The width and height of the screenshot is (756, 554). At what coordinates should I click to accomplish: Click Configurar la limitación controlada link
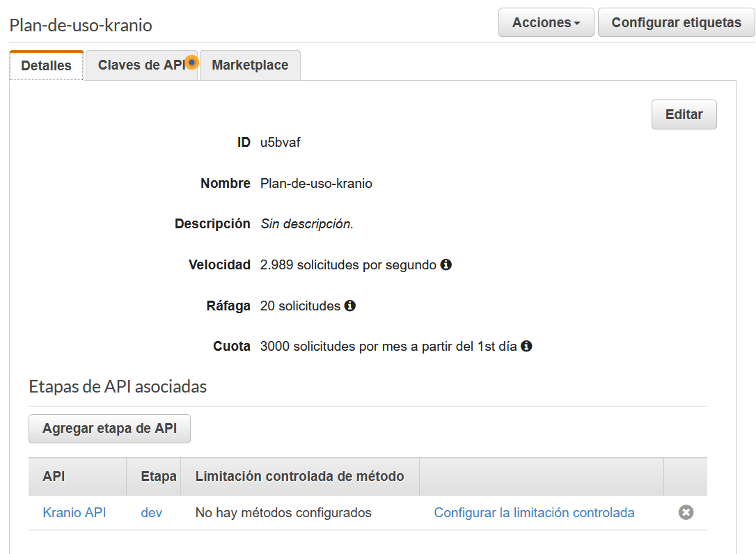click(x=534, y=513)
